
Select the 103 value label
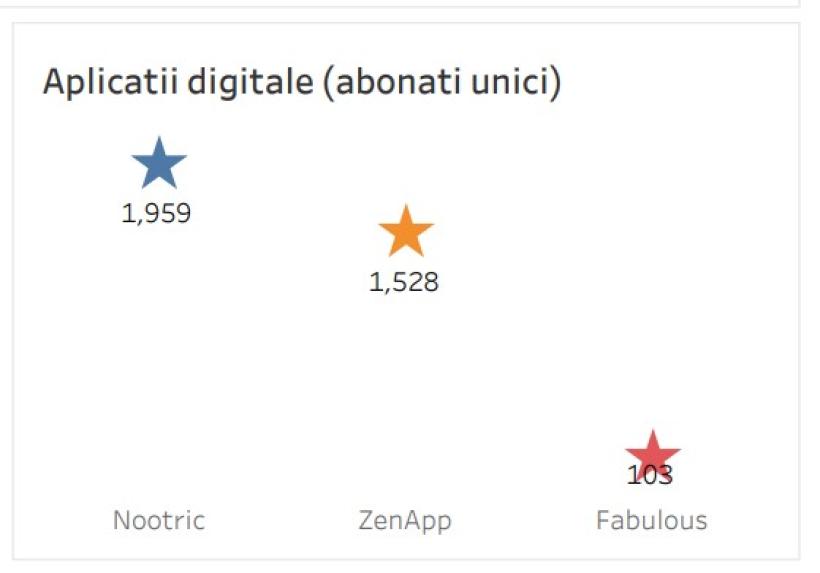tap(650, 475)
